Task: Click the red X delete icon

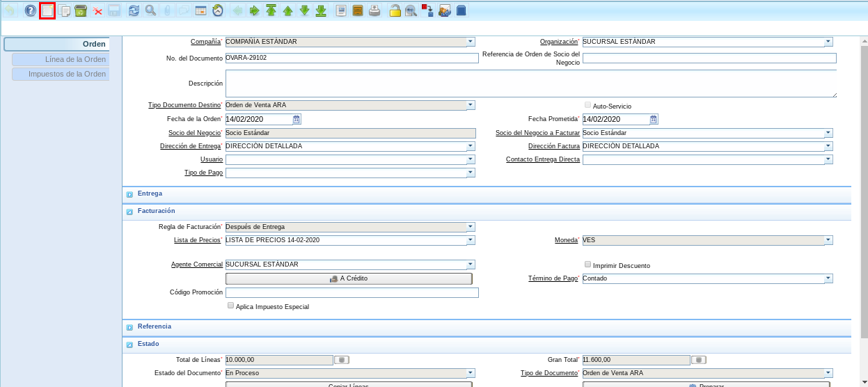Action: (97, 10)
